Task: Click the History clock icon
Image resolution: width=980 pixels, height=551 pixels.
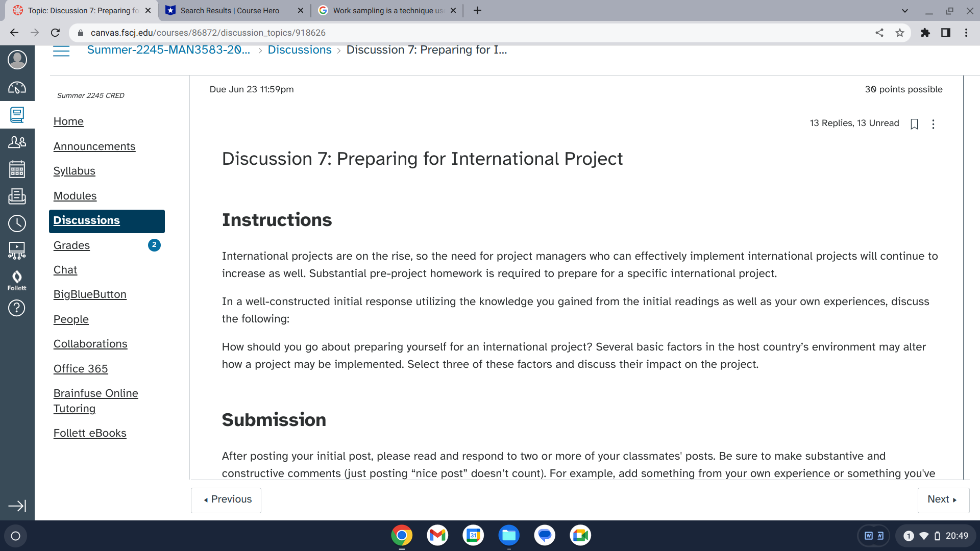Action: coord(17,223)
